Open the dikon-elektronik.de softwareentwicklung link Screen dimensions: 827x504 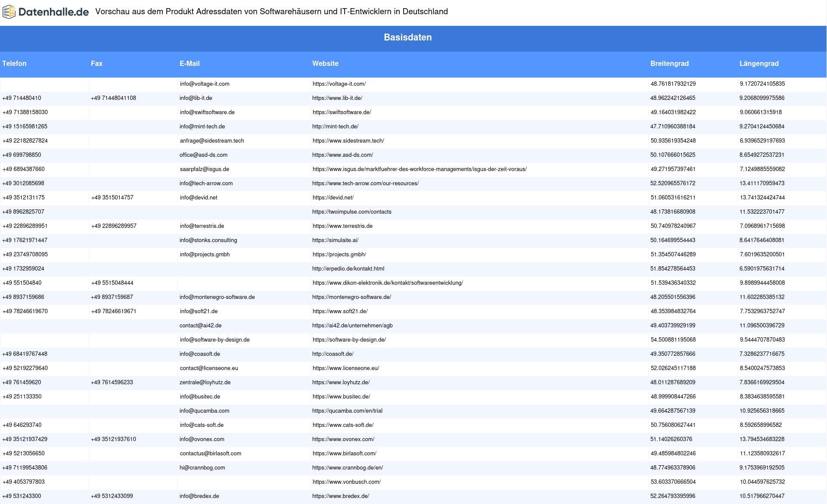pos(388,283)
